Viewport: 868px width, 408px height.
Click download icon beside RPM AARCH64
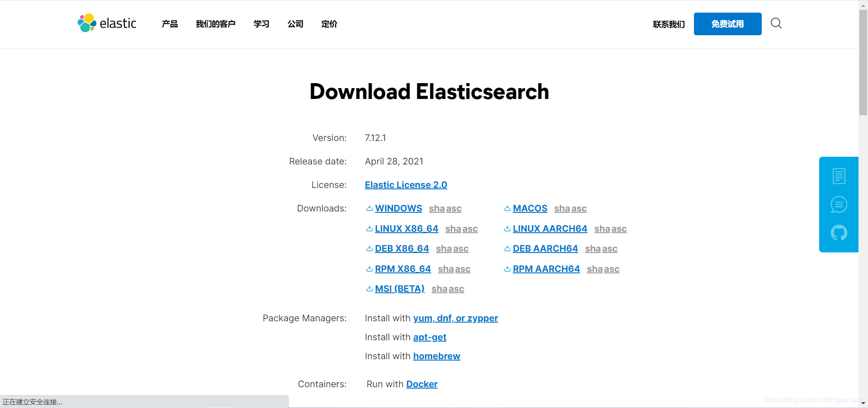click(x=507, y=269)
